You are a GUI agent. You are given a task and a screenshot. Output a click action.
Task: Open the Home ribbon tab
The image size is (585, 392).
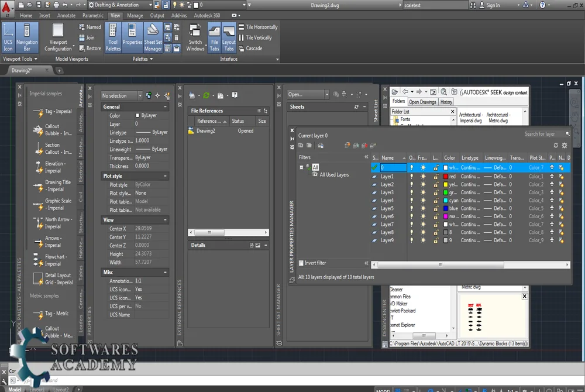point(26,16)
